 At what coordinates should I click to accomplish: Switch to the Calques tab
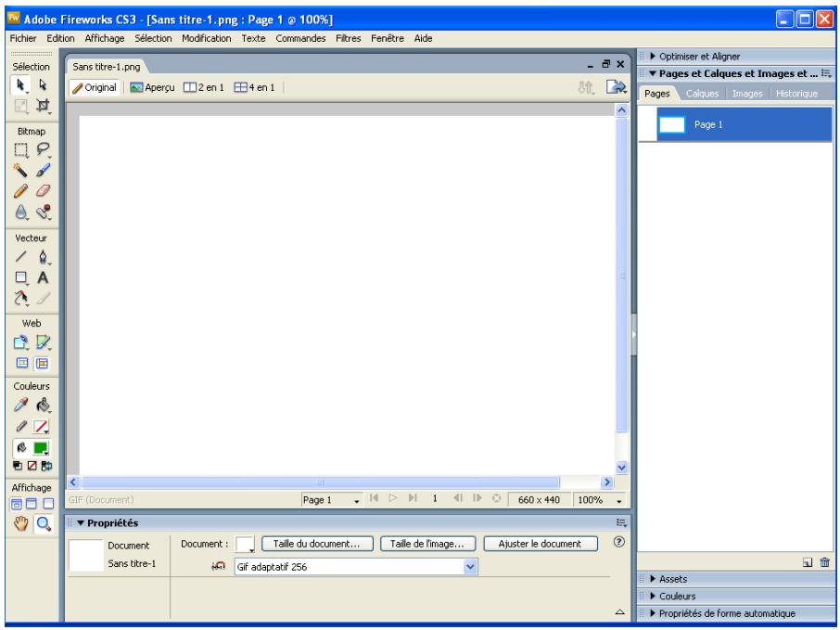[703, 94]
